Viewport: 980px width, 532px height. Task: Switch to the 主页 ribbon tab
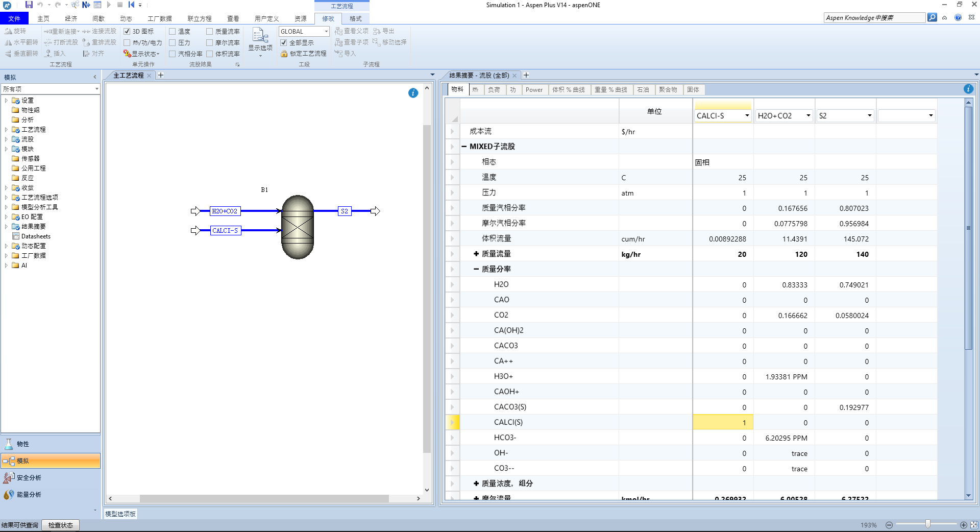coord(43,19)
